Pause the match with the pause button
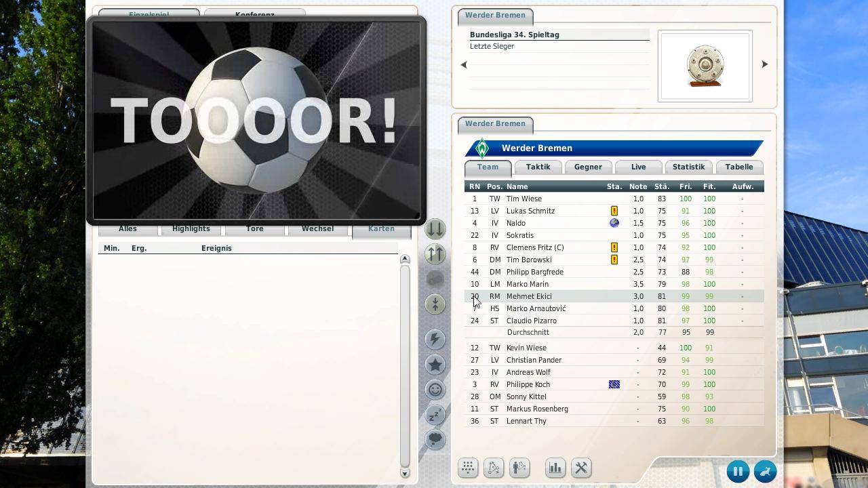The height and width of the screenshot is (488, 868). pyautogui.click(x=738, y=471)
